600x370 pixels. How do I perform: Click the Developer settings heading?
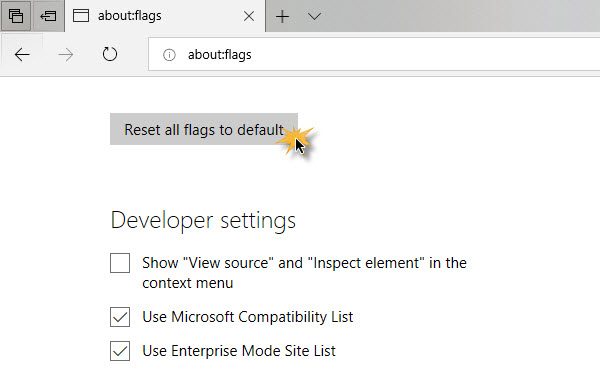click(x=203, y=221)
